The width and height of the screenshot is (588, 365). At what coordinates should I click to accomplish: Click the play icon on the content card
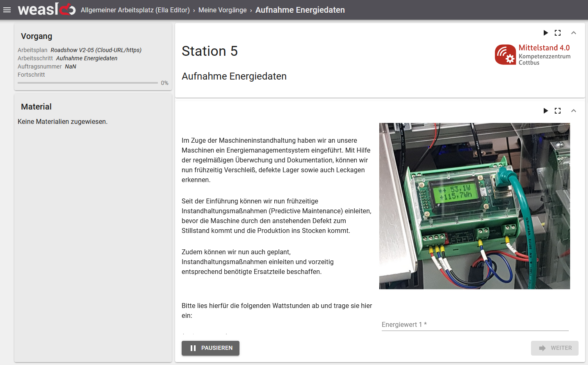tap(545, 111)
